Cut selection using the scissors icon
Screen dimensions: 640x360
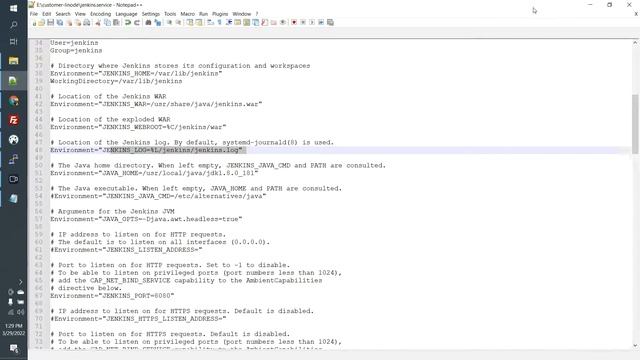coord(98,23)
